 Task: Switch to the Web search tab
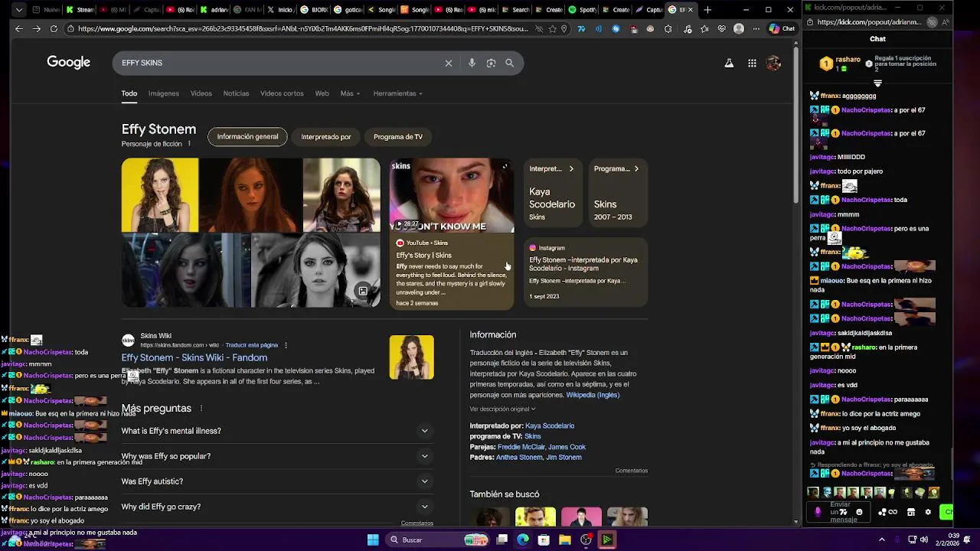(x=322, y=93)
